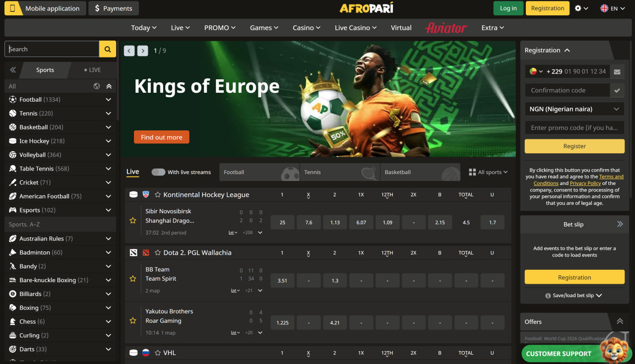Screen dimensions: 635x364
Task: Click the globe icon in All row
Action: click(97, 86)
